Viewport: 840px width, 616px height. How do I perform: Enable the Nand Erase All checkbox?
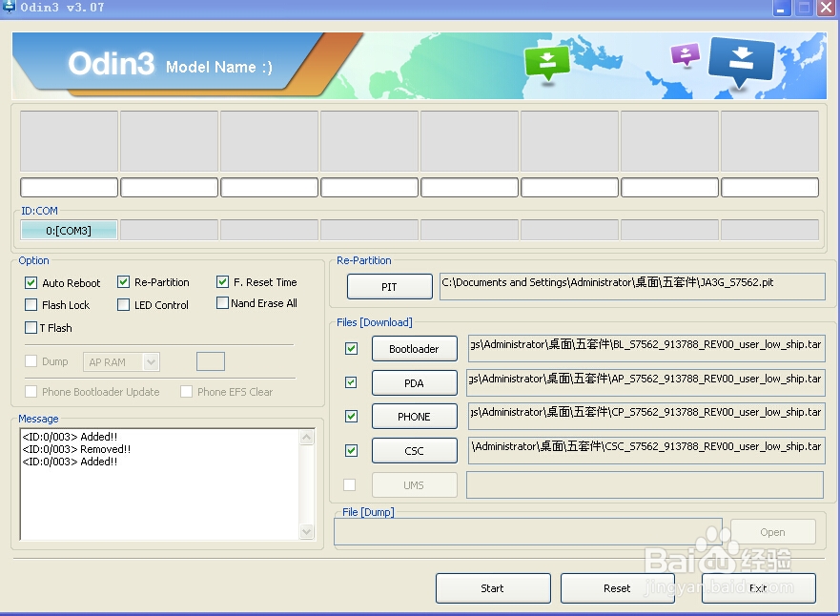(222, 303)
